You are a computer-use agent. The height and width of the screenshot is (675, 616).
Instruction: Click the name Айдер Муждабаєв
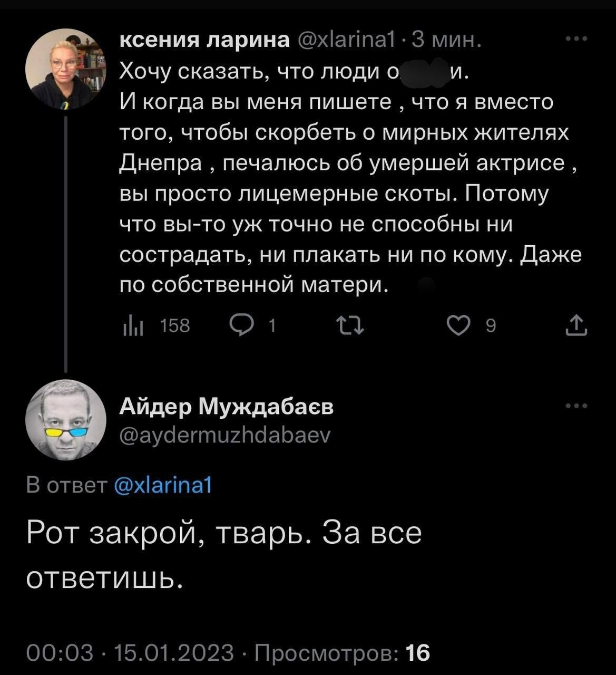pos(227,407)
